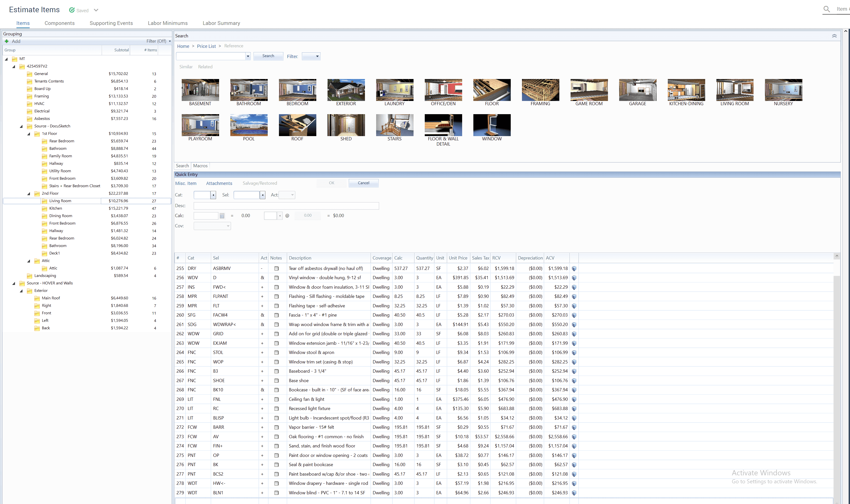Open the Calc calculator icon
This screenshot has width=850, height=504.
coord(222,216)
